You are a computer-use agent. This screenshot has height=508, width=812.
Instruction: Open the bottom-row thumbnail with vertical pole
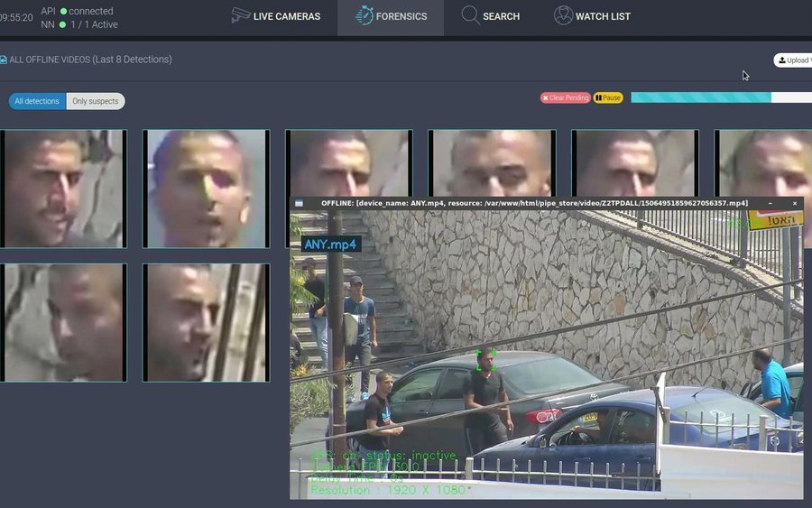click(206, 323)
